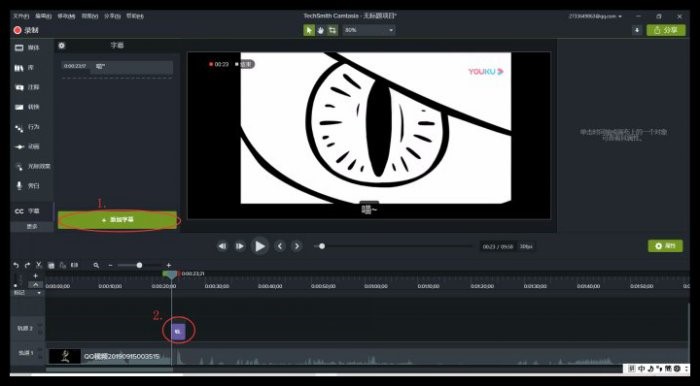Click the red Record button
Viewport: 700px width, 386px height.
[26, 30]
